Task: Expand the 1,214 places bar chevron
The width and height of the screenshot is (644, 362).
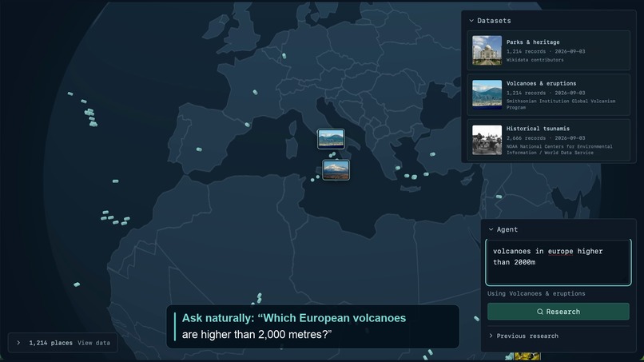Action: pyautogui.click(x=18, y=343)
